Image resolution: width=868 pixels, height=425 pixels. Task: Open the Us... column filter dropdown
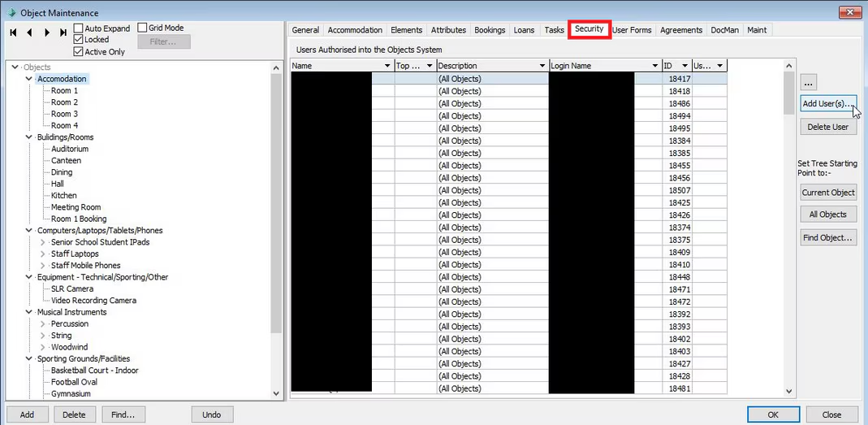click(x=719, y=66)
